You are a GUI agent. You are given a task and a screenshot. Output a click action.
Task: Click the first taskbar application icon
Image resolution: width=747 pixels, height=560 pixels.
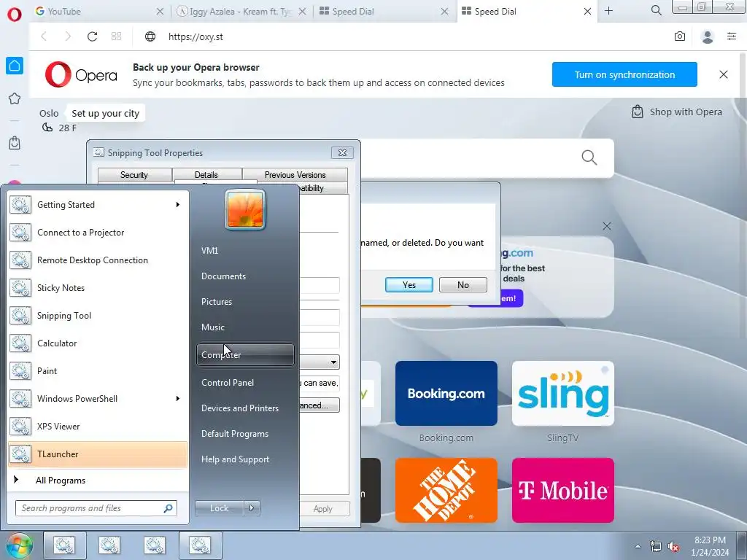(x=64, y=545)
